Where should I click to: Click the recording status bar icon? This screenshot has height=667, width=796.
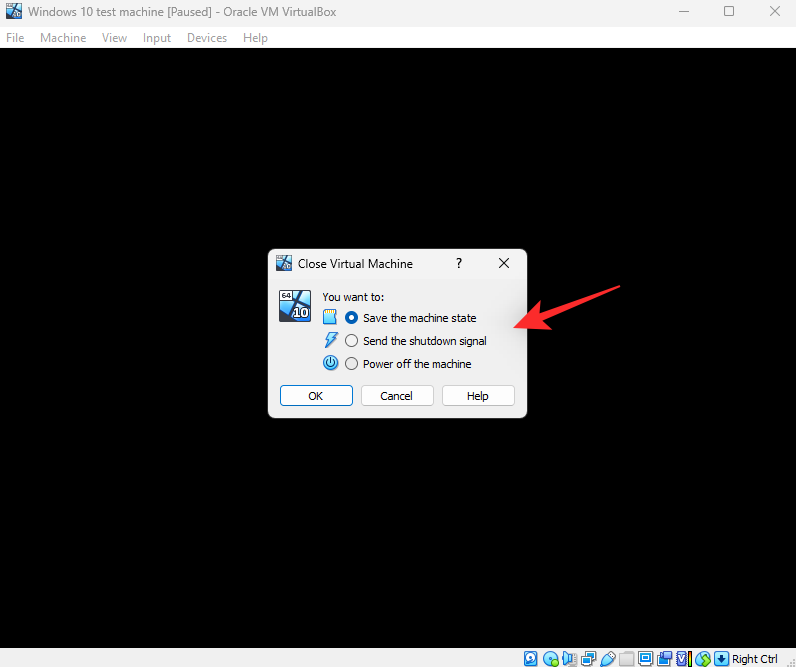coord(665,658)
